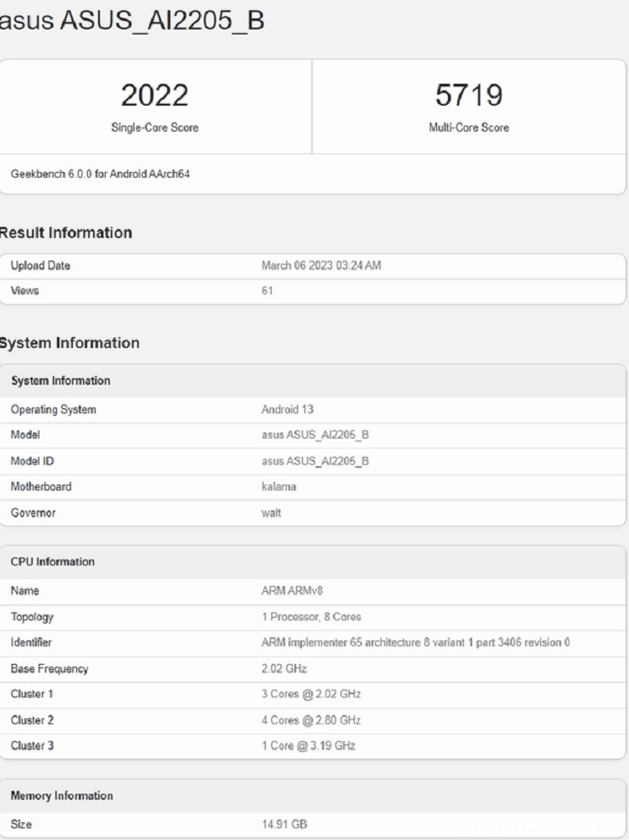Screen dimensions: 629x840
Task: Click the Result Information heading
Action: tap(66, 232)
